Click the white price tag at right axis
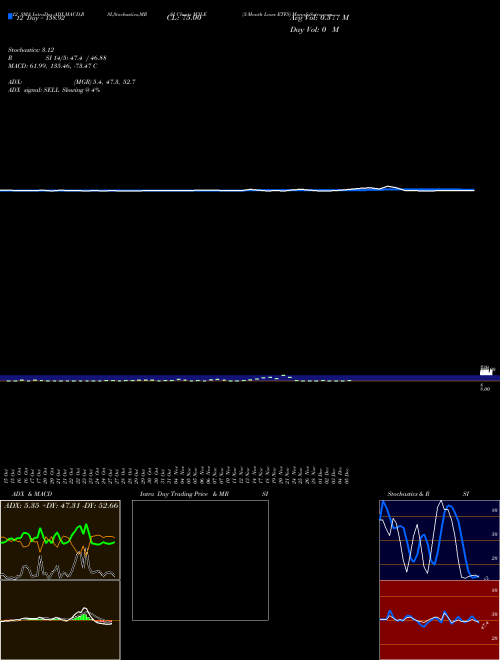500x660 pixels. pos(486,372)
